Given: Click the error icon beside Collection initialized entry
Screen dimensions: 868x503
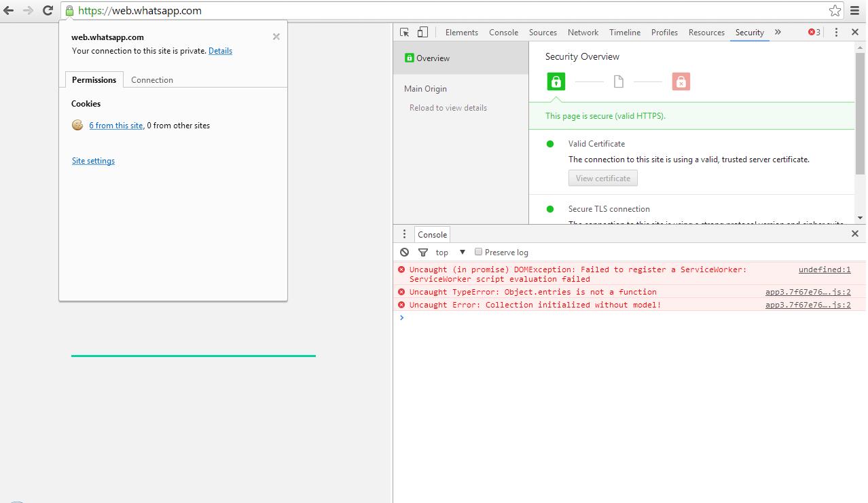Looking at the screenshot, I should [x=401, y=305].
